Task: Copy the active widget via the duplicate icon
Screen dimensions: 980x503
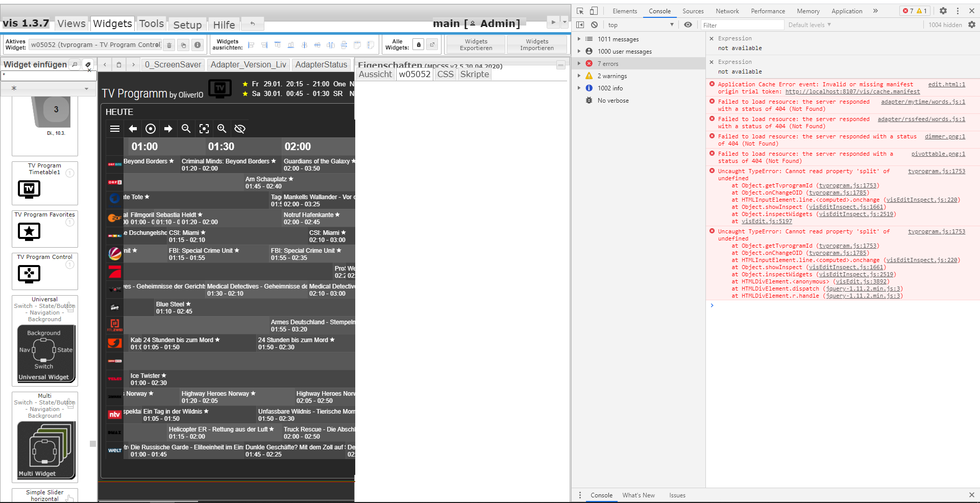Action: 184,45
